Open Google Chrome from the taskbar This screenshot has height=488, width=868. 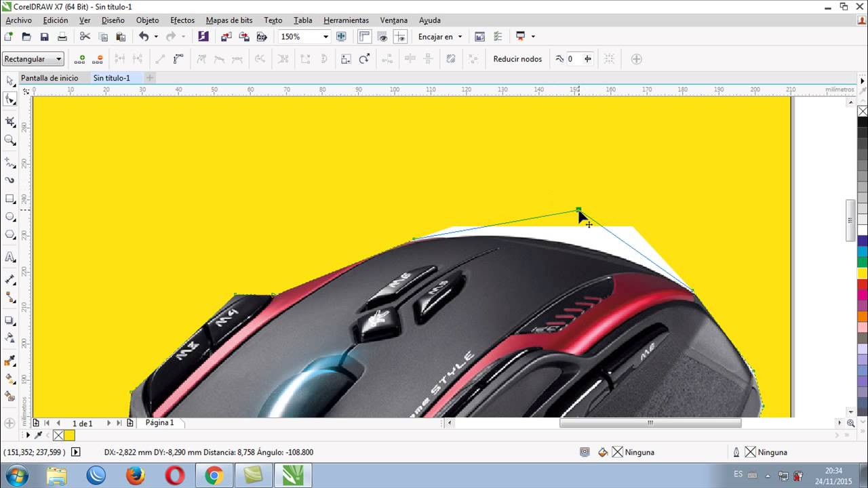point(214,476)
